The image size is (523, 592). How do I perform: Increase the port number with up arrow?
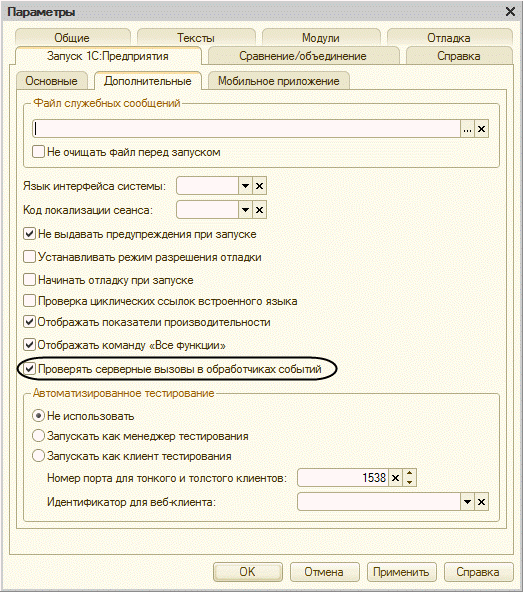(410, 473)
